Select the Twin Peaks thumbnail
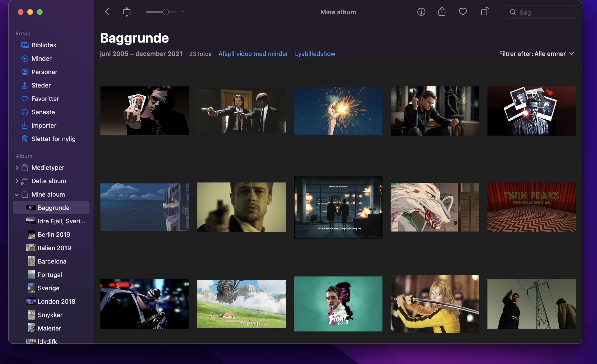This screenshot has height=364, width=597. (x=531, y=207)
